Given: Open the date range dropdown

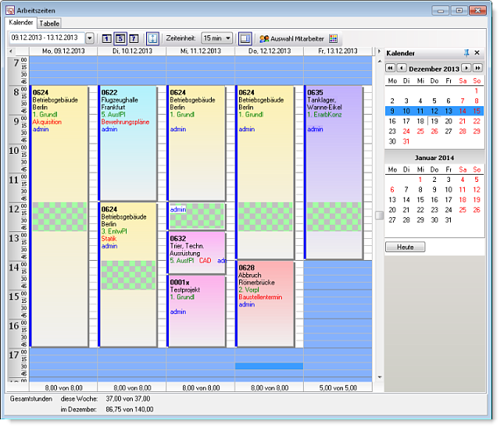Looking at the screenshot, I should pyautogui.click(x=89, y=37).
